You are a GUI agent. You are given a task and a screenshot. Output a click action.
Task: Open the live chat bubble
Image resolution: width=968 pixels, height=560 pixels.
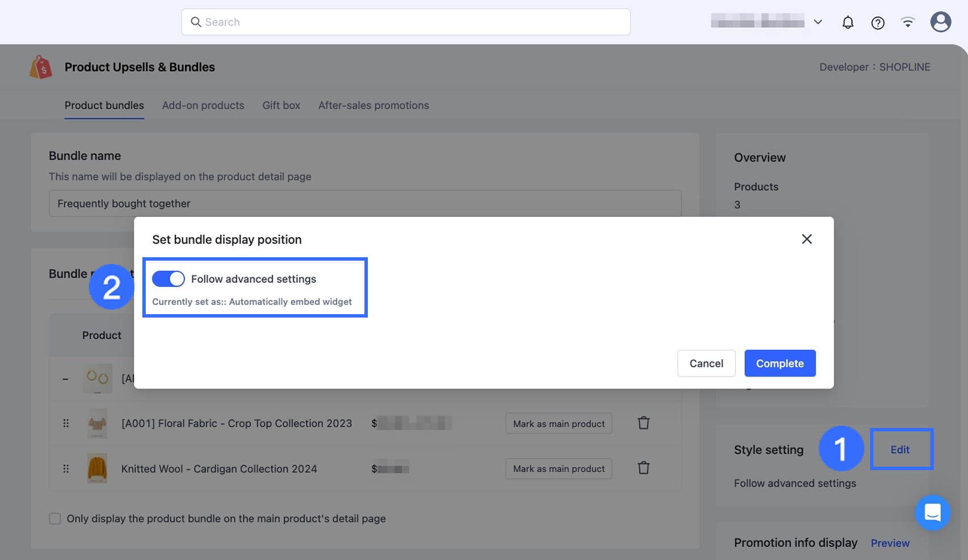click(933, 512)
